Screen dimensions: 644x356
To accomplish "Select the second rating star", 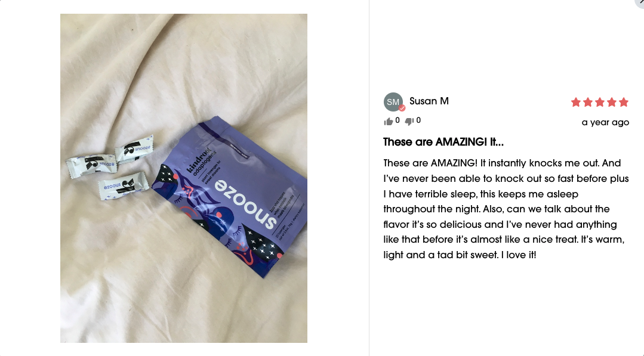I will pos(588,102).
